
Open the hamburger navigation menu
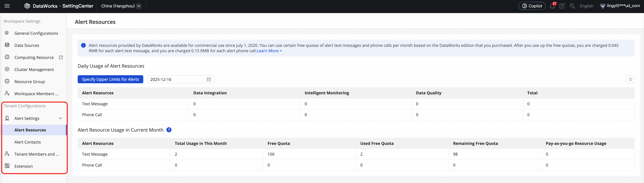(x=7, y=6)
